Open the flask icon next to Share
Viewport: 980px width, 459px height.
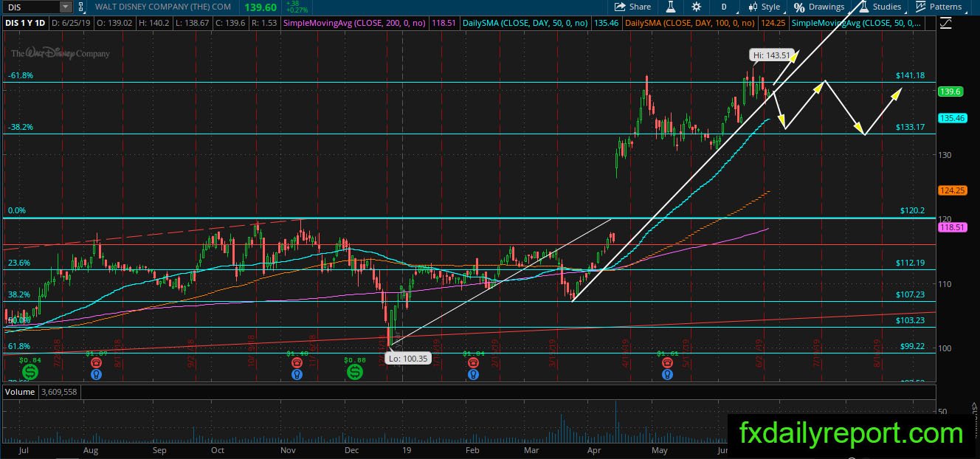tap(672, 7)
